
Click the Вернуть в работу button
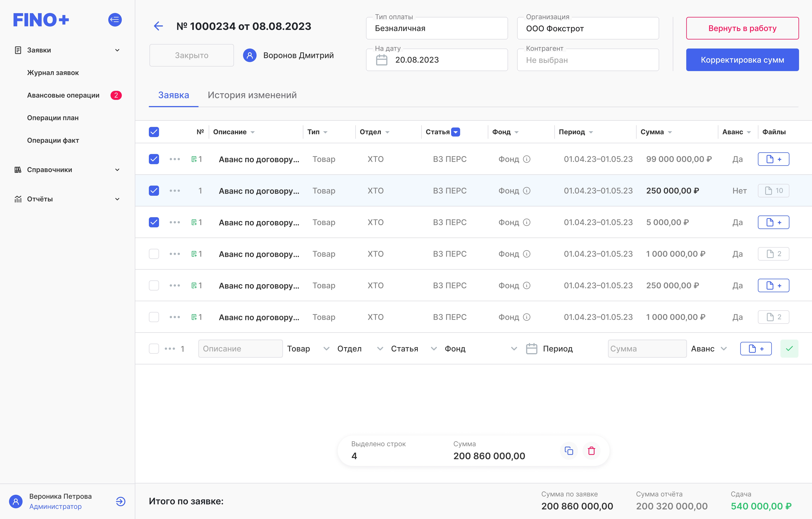(742, 28)
